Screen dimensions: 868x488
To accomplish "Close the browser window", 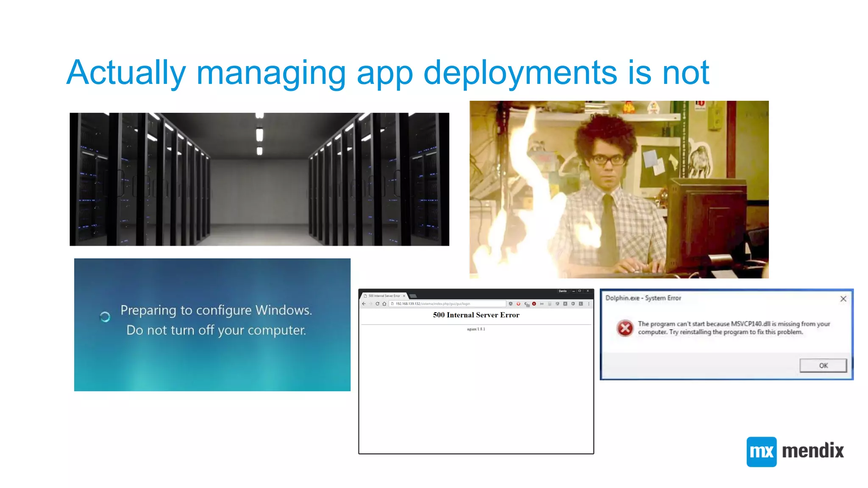I will (x=588, y=291).
